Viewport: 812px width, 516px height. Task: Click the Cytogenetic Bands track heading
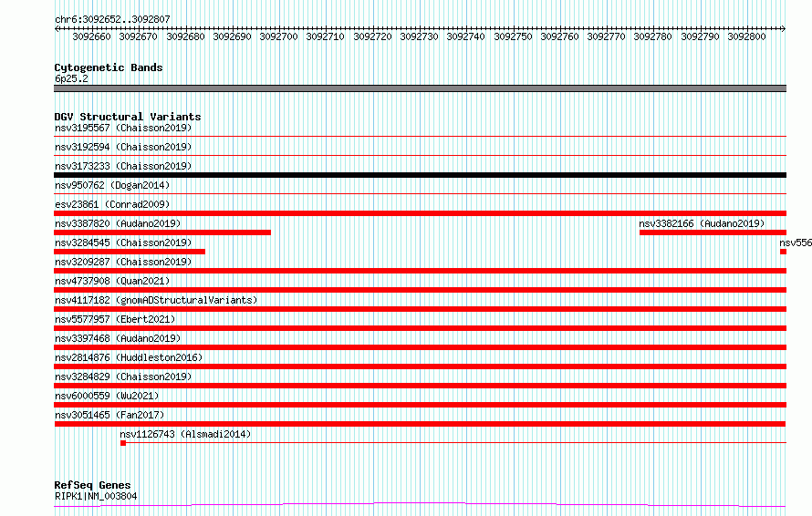pos(109,67)
